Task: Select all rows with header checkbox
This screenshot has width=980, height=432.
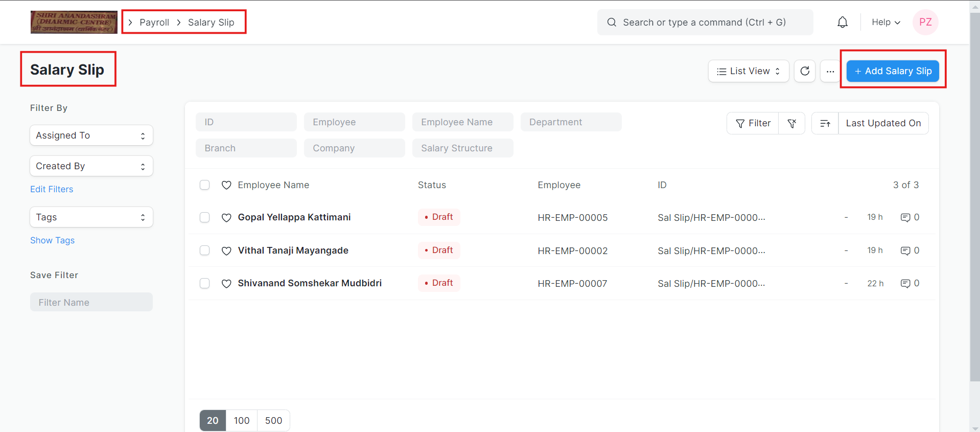Action: 205,185
